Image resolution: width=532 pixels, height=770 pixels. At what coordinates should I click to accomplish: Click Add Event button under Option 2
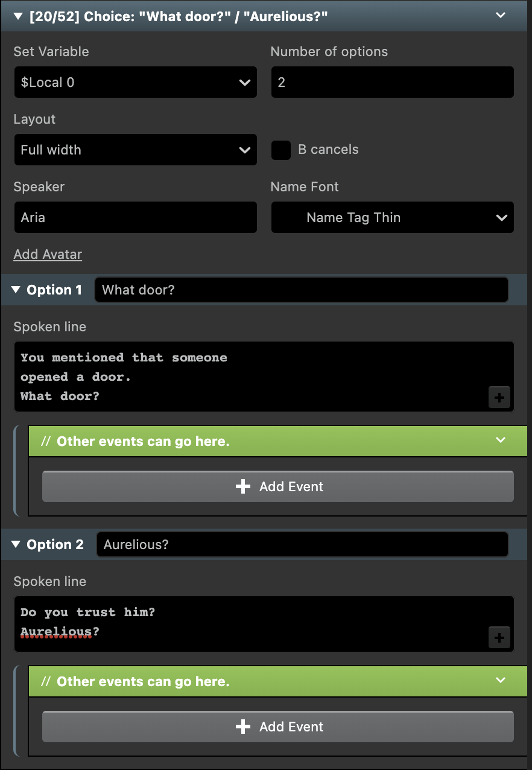pos(278,727)
